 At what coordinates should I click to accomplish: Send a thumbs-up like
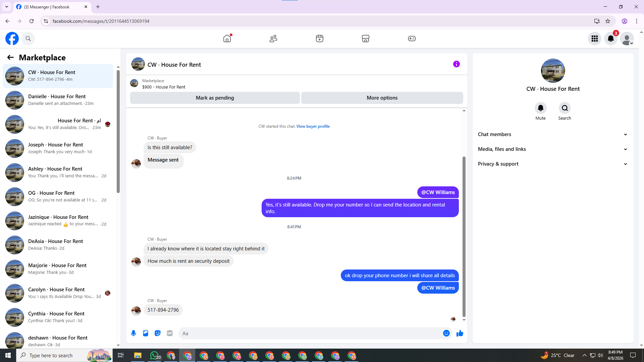[x=460, y=333]
